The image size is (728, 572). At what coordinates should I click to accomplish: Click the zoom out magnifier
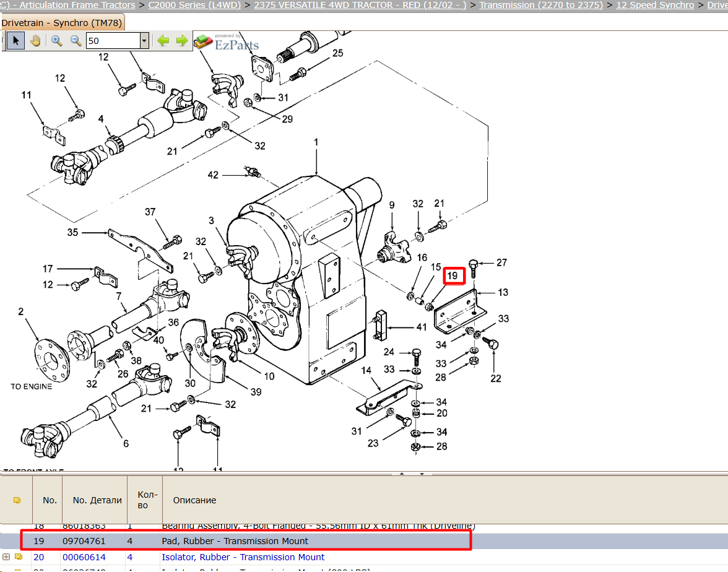[x=76, y=41]
